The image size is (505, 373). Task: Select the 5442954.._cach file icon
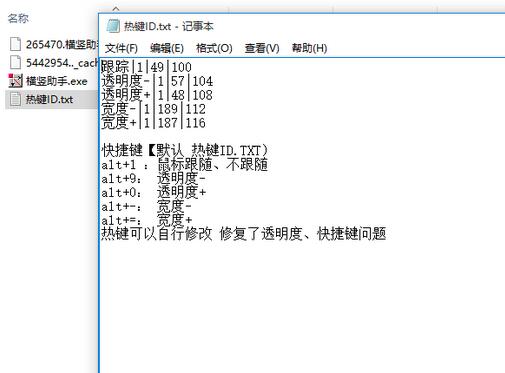pos(15,62)
